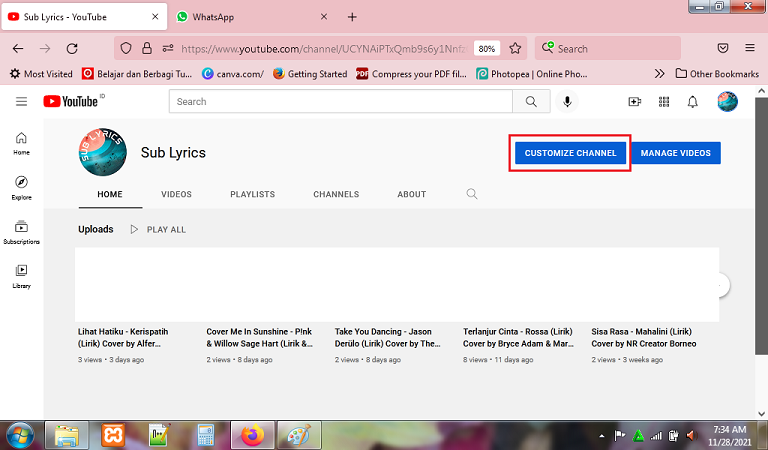Open Subscriptions in the sidebar
768x450 pixels.
pyautogui.click(x=21, y=232)
